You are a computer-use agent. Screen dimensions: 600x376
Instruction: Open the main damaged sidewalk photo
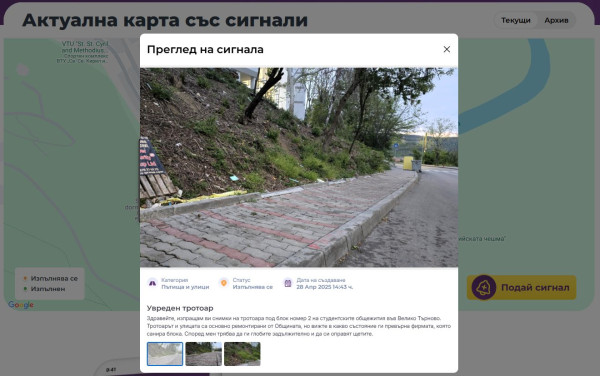pos(299,167)
